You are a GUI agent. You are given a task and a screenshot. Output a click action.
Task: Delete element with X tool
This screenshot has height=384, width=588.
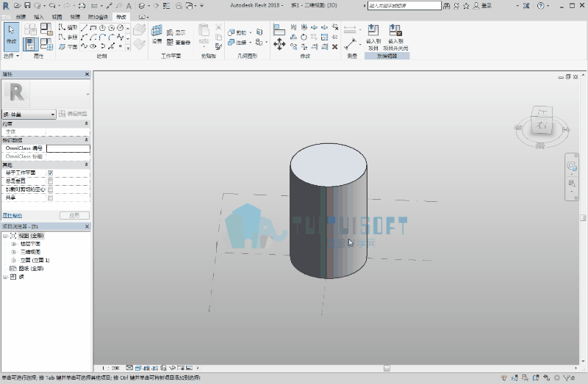pyautogui.click(x=335, y=46)
